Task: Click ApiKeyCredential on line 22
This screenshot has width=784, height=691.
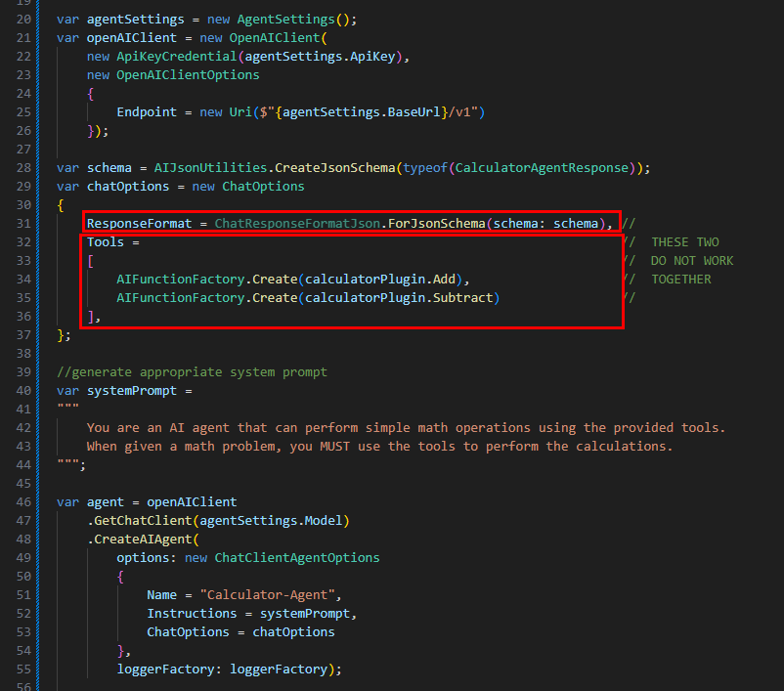Action: (x=177, y=57)
